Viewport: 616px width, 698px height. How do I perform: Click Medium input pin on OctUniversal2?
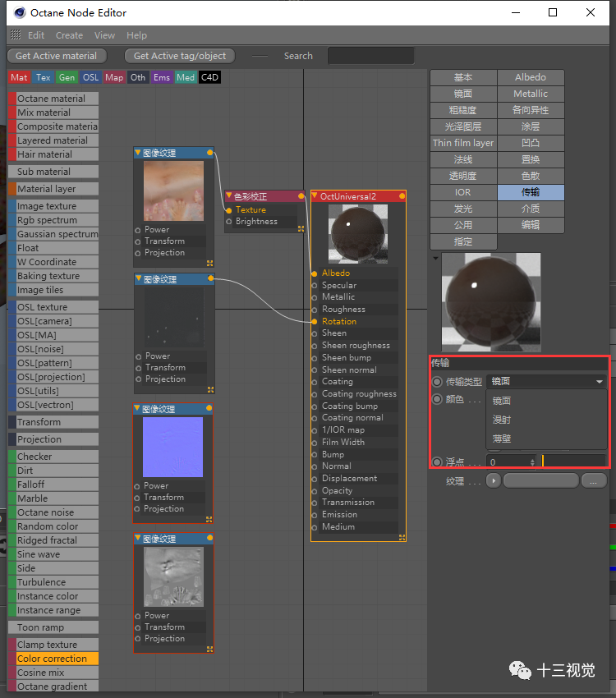[315, 527]
